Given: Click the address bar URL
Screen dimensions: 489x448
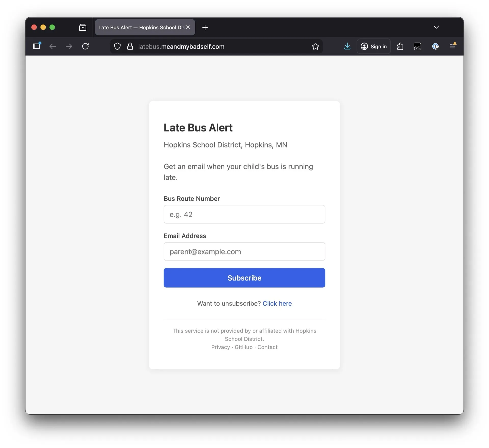Looking at the screenshot, I should [181, 47].
